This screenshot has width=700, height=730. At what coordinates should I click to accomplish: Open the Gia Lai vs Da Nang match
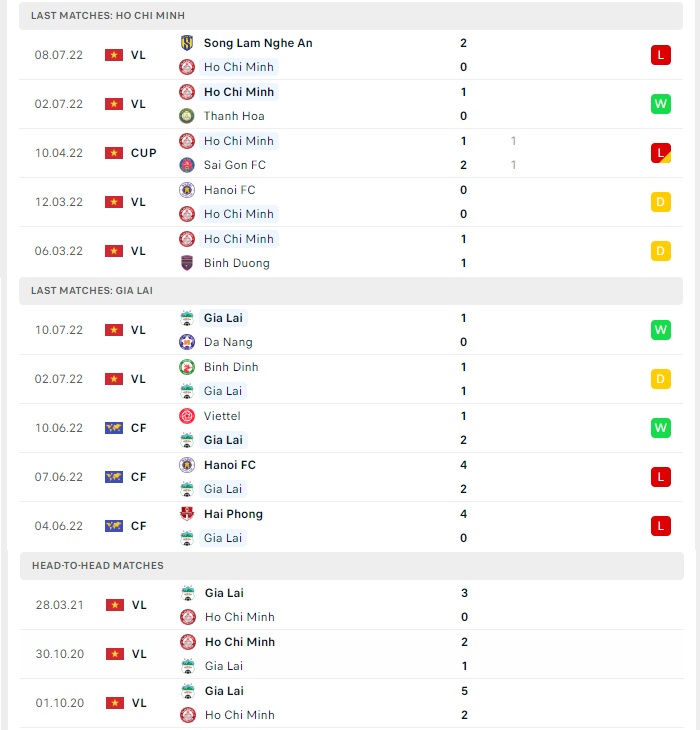tap(351, 330)
